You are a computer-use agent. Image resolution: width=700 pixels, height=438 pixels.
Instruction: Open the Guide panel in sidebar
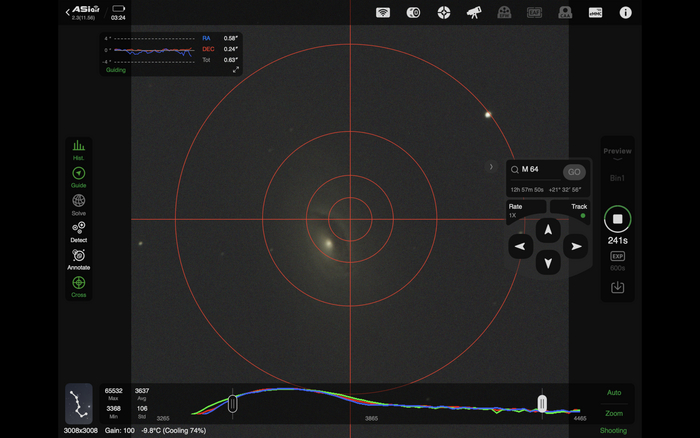pos(78,174)
